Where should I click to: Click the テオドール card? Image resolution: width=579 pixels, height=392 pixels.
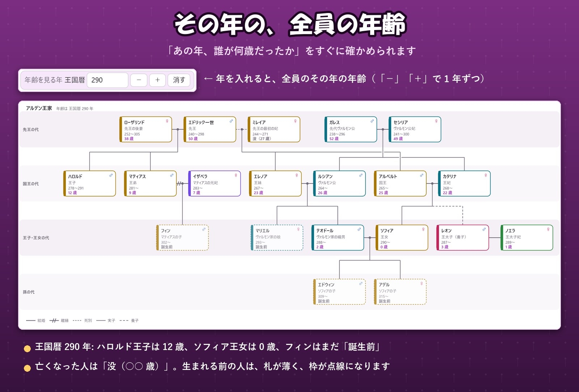(x=338, y=238)
